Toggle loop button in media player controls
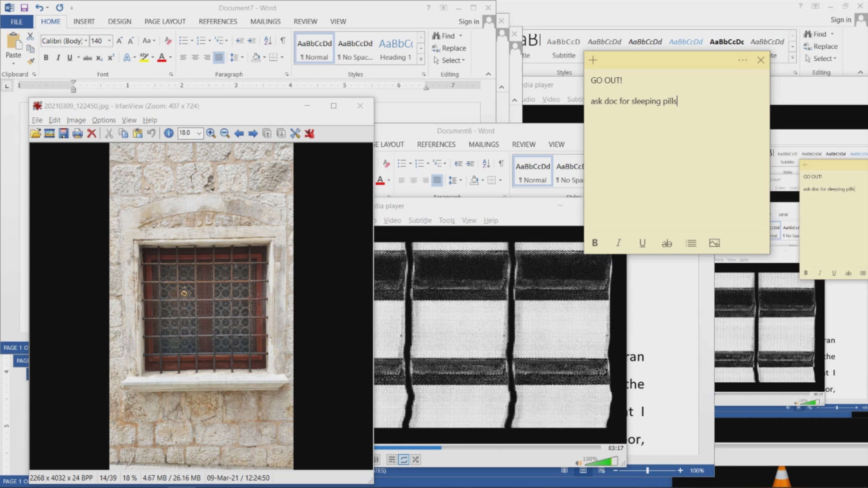 (x=404, y=460)
